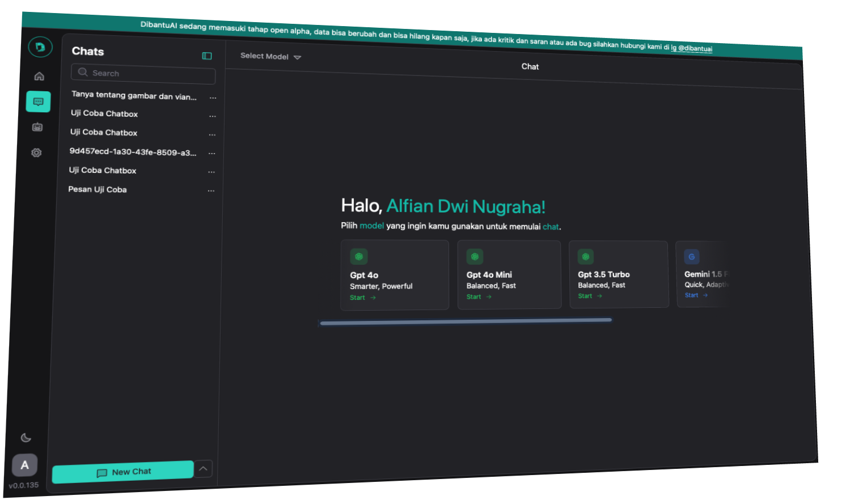This screenshot has height=504, width=846.
Task: Collapse the Chats sidebar panel
Action: coord(207,56)
